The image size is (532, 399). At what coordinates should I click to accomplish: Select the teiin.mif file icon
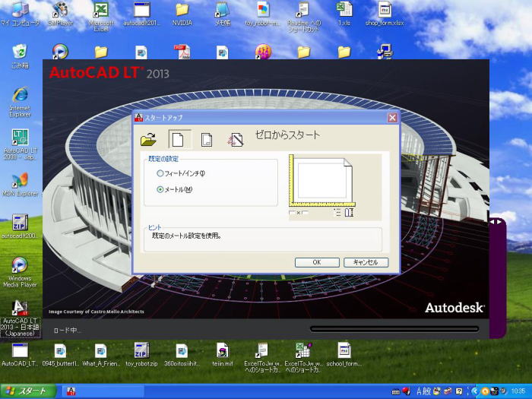223,355
